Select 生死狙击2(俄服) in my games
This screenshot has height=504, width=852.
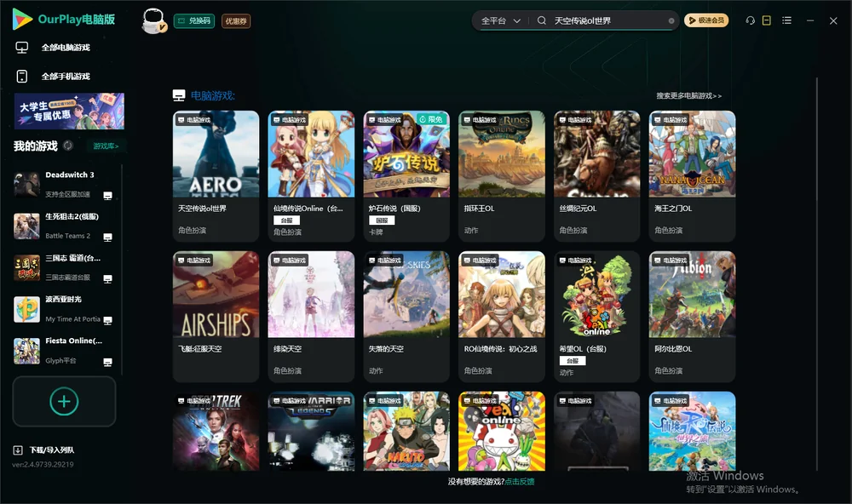[x=64, y=226]
